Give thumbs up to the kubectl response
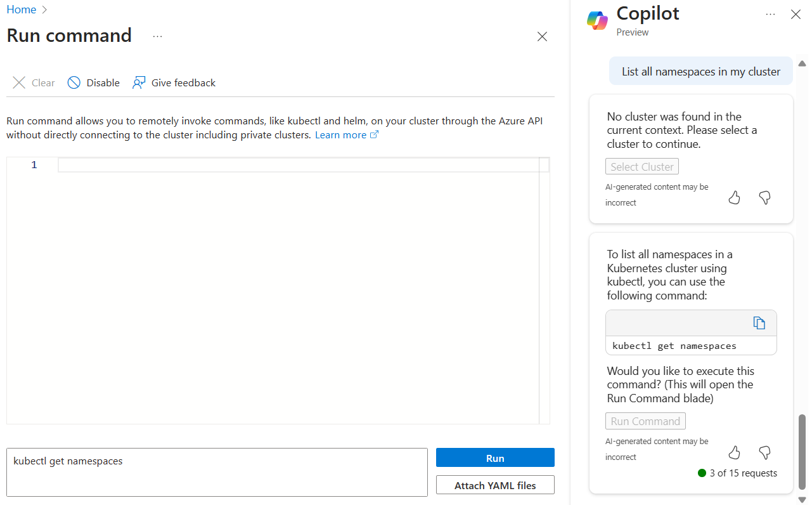The width and height of the screenshot is (812, 505). point(734,452)
